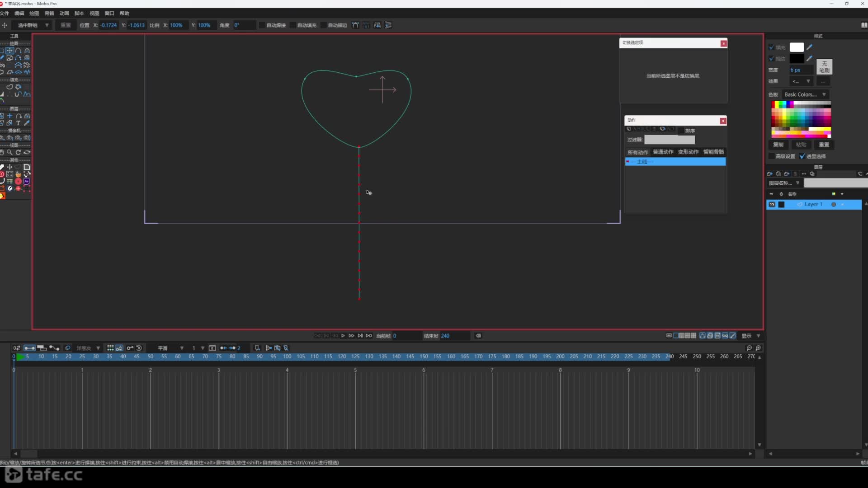Pick fill color with eyedropper

coord(810,47)
